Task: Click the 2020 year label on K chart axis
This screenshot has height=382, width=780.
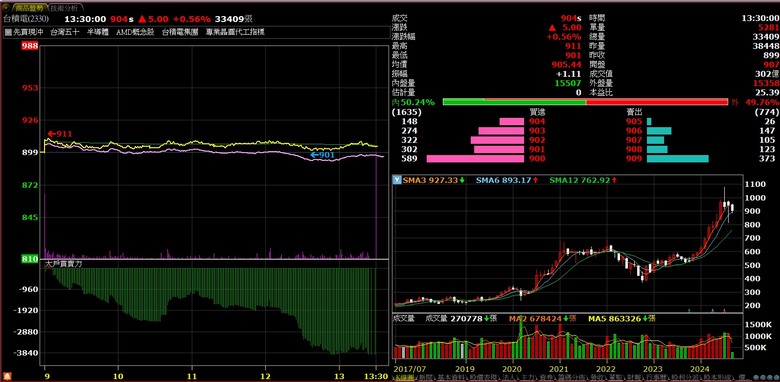Action: point(512,369)
